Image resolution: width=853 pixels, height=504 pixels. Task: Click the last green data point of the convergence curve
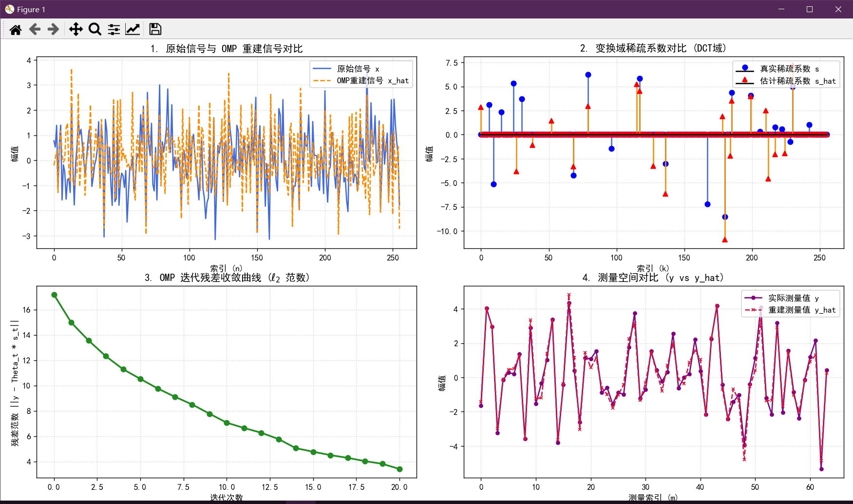coord(399,469)
